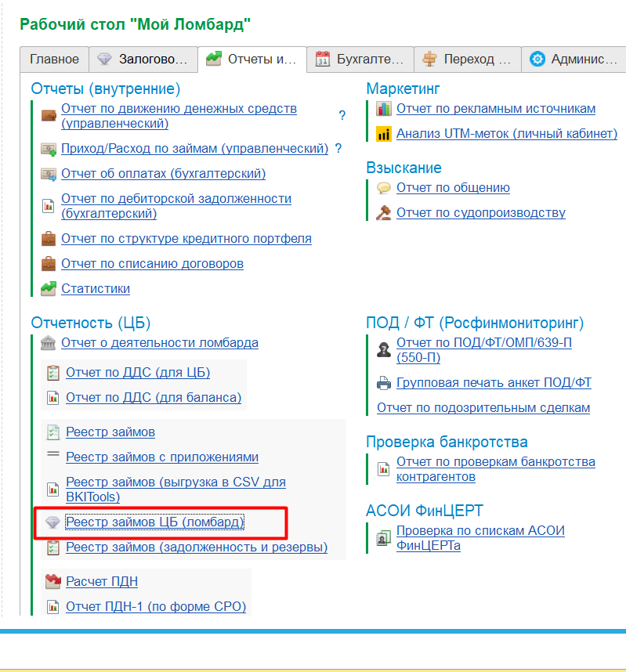Click the speech bubble icon by communication report
Screen dimensions: 626x672
383,188
